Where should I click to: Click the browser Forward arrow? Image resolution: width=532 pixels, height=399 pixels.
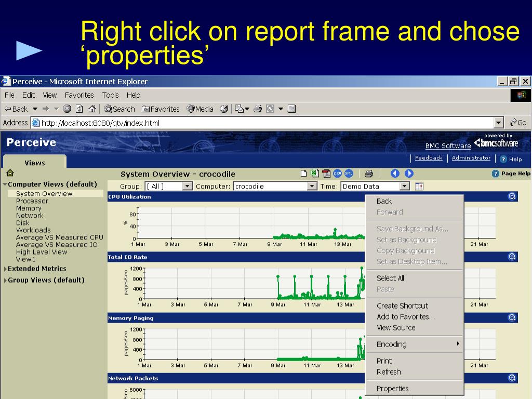[46, 109]
